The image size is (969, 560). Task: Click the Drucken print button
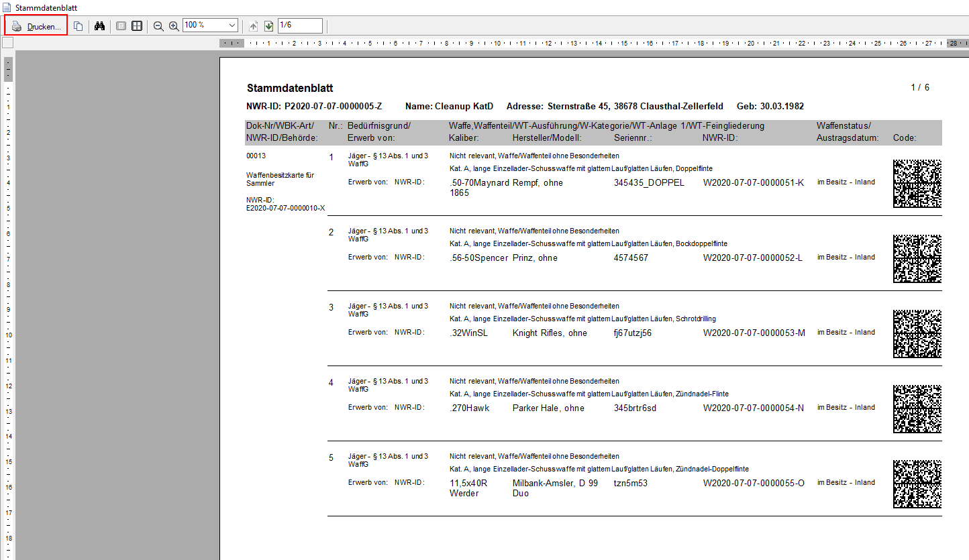click(x=37, y=26)
